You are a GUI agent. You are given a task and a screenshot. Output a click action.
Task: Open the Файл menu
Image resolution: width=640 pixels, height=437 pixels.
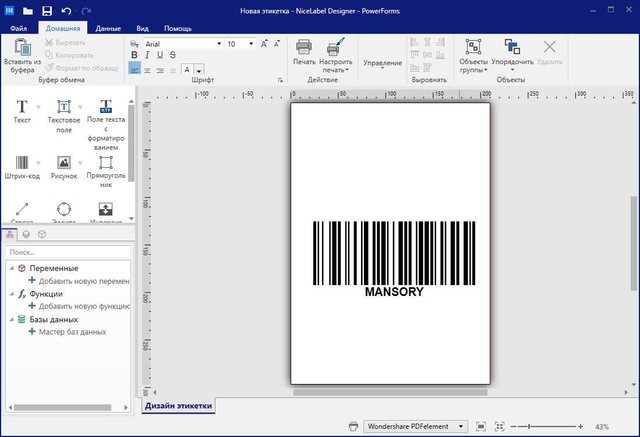18,29
